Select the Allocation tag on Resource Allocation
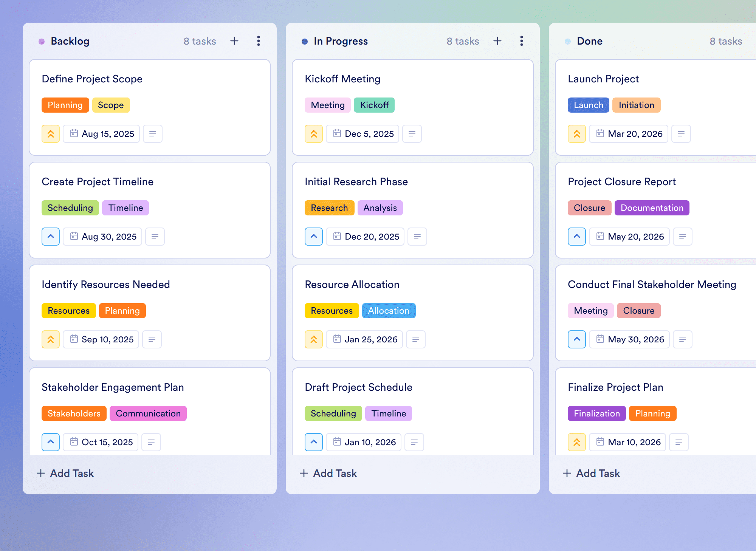The image size is (756, 551). click(389, 311)
